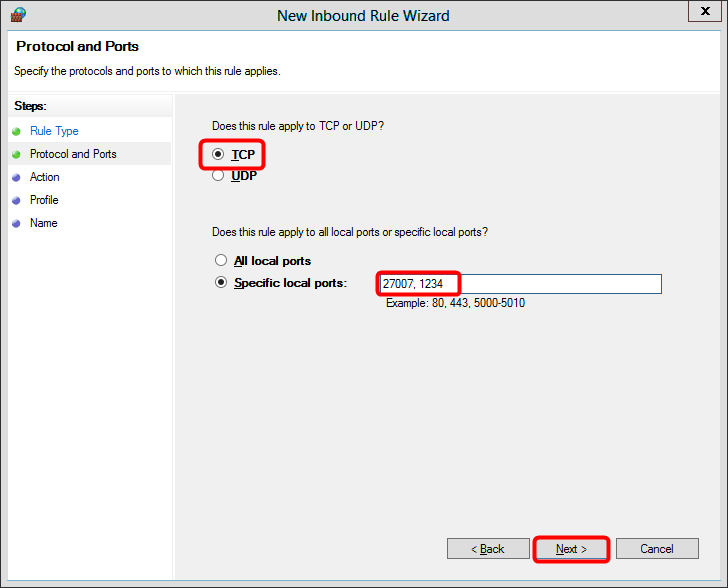Select Protocol and Ports step

click(73, 154)
